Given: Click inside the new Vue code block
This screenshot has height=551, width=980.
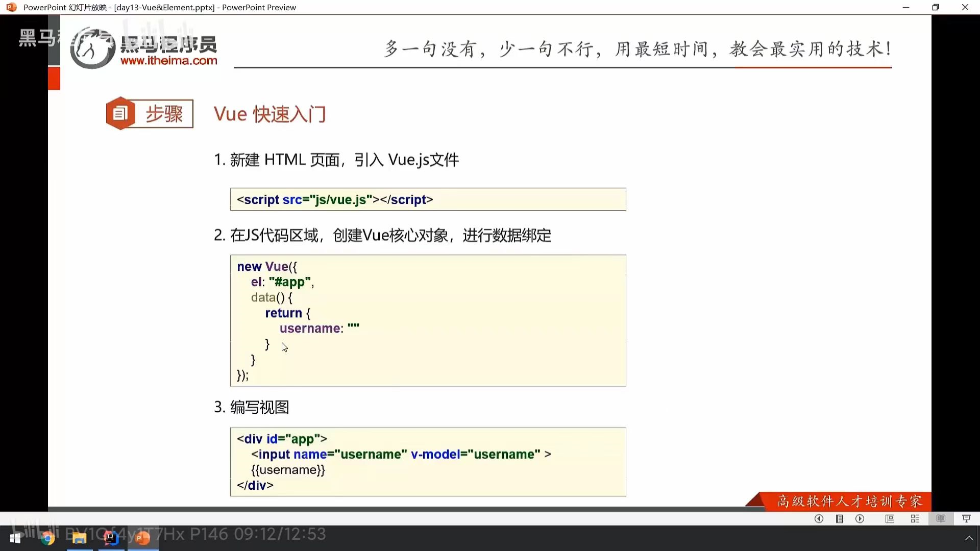Looking at the screenshot, I should point(428,320).
